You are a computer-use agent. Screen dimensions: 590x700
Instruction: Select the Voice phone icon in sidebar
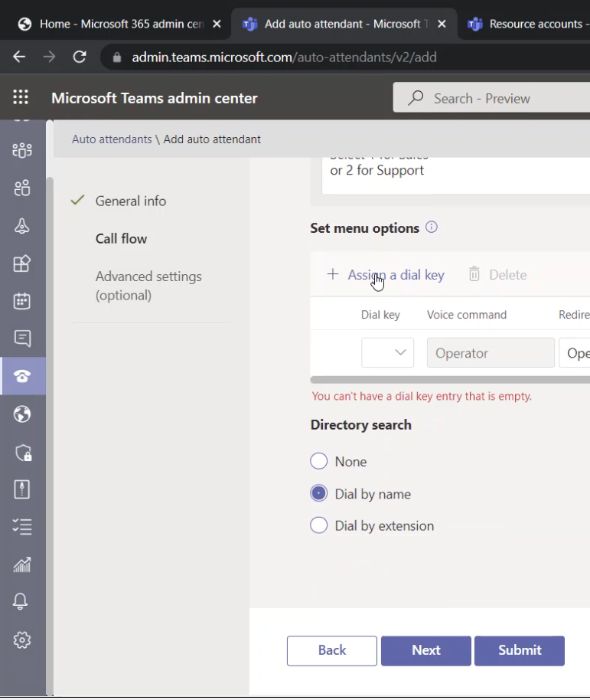pos(22,376)
